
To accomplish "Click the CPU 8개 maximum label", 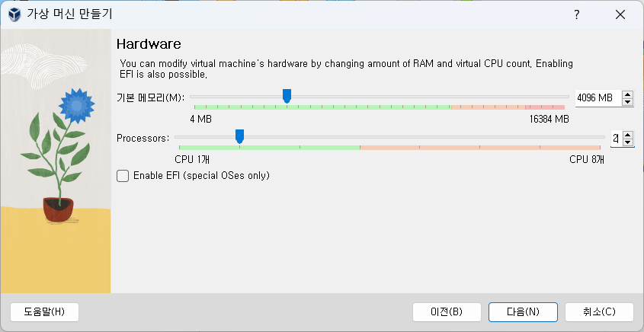I will click(587, 160).
